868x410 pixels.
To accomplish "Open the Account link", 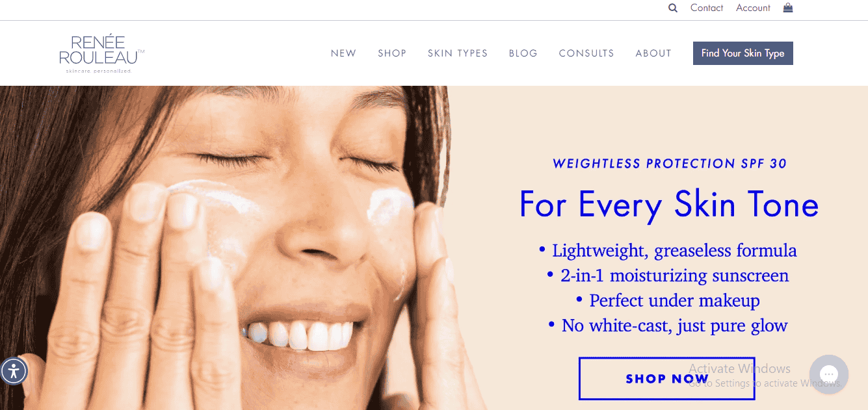I will (753, 8).
